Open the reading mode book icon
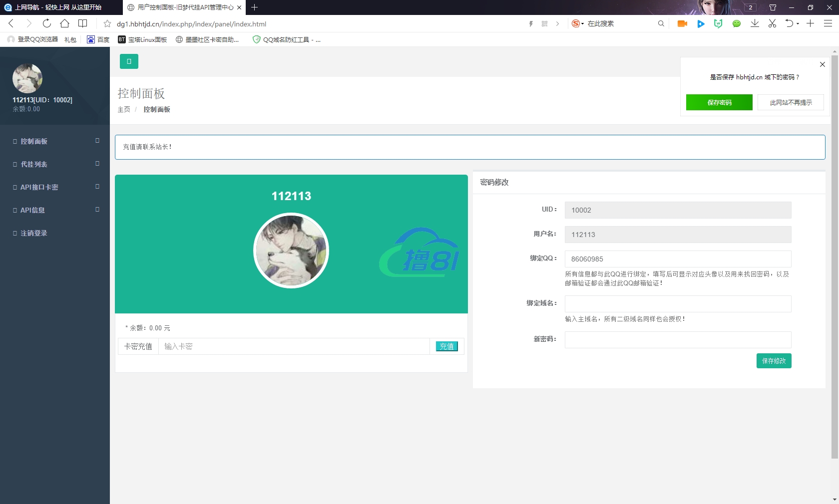Screen dimensions: 839x504 [82, 23]
